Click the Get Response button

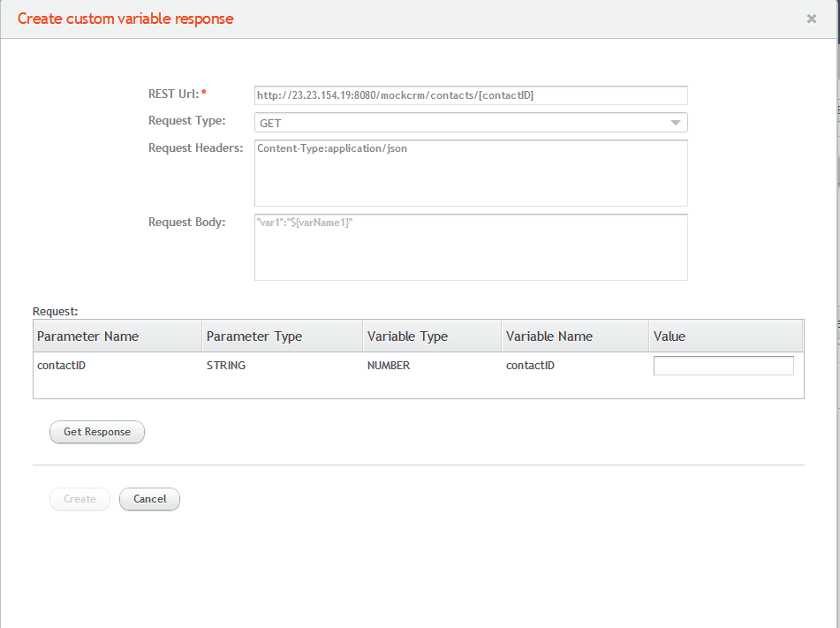tap(97, 432)
